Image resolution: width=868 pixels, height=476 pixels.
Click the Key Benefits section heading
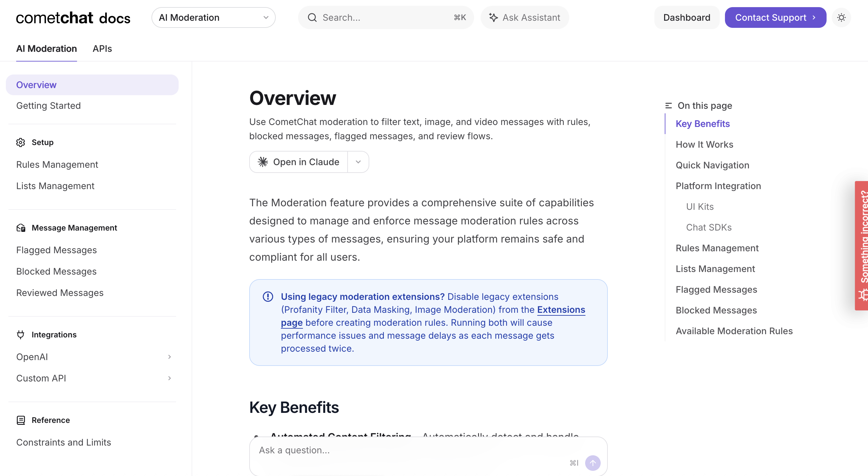(x=294, y=408)
